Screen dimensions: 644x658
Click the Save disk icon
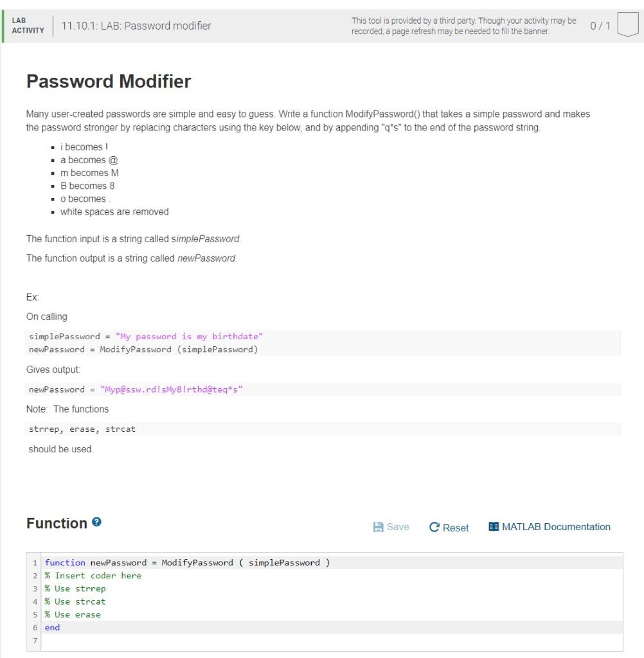click(x=377, y=526)
